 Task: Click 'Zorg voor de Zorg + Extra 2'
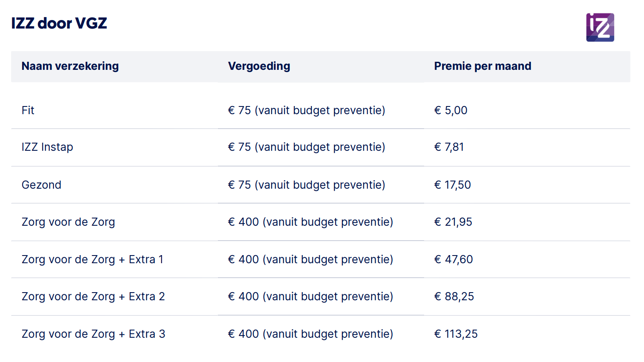pos(93,296)
